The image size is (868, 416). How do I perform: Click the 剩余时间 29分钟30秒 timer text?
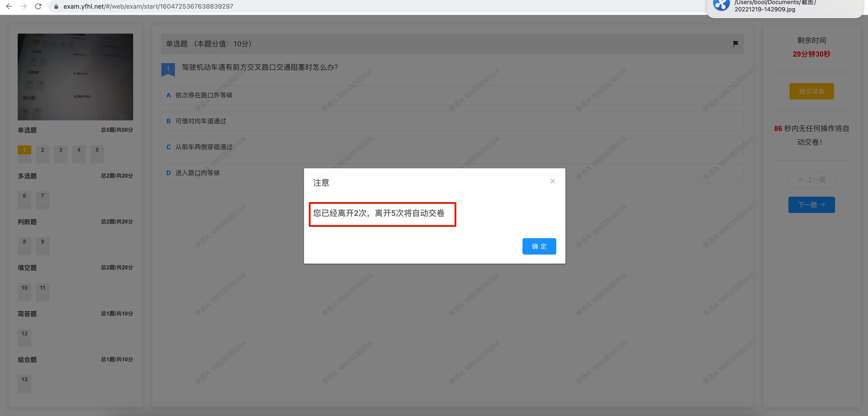pos(811,47)
